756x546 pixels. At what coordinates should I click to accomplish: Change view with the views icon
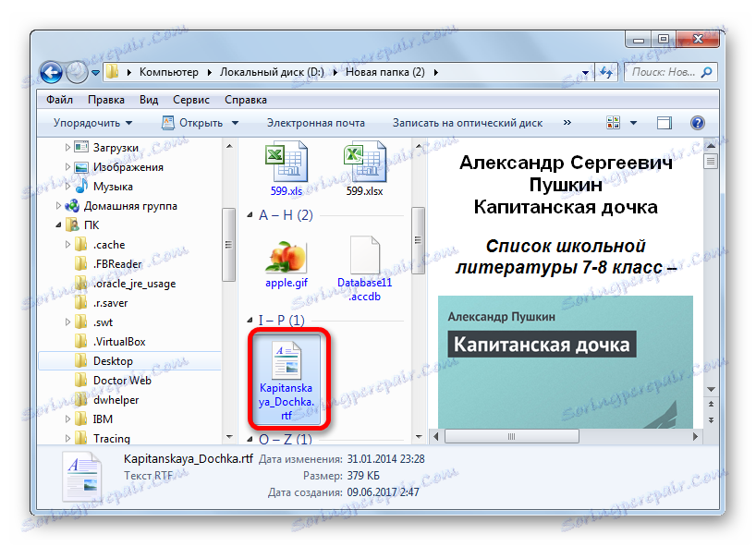[613, 123]
